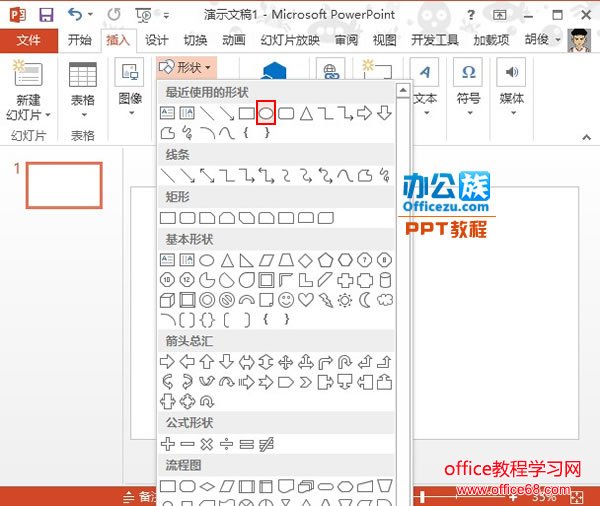Pick the smiley face shape
600x506 pixels.
(286, 300)
